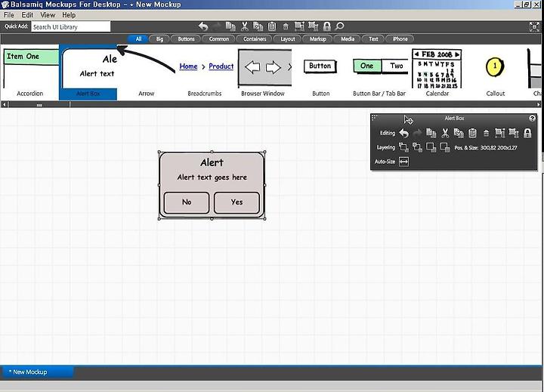Select the Arrow library thumbnail
This screenshot has height=392, width=544.
[x=147, y=73]
